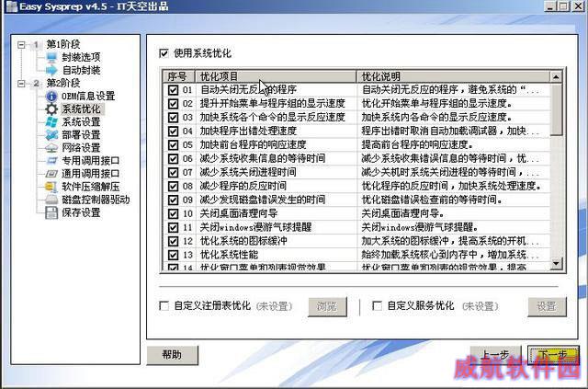Viewport: 588px width, 389px height.
Task: Click the 软件压缩解压 archive icon
Action: tap(51, 187)
